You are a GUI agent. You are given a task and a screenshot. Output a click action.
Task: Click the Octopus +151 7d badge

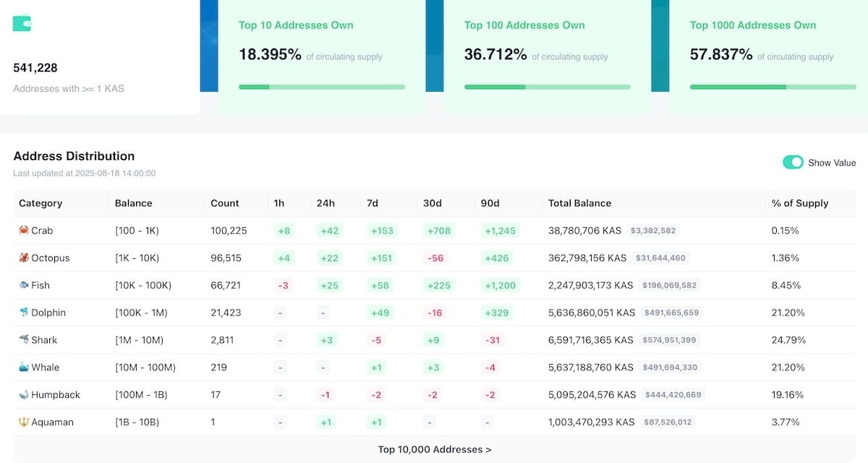382,258
